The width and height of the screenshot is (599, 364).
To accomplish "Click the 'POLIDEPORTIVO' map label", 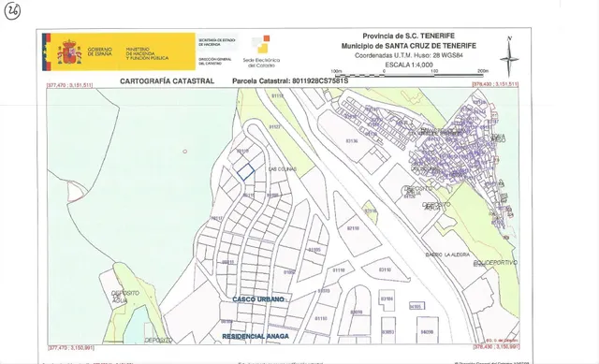I will (x=495, y=263).
